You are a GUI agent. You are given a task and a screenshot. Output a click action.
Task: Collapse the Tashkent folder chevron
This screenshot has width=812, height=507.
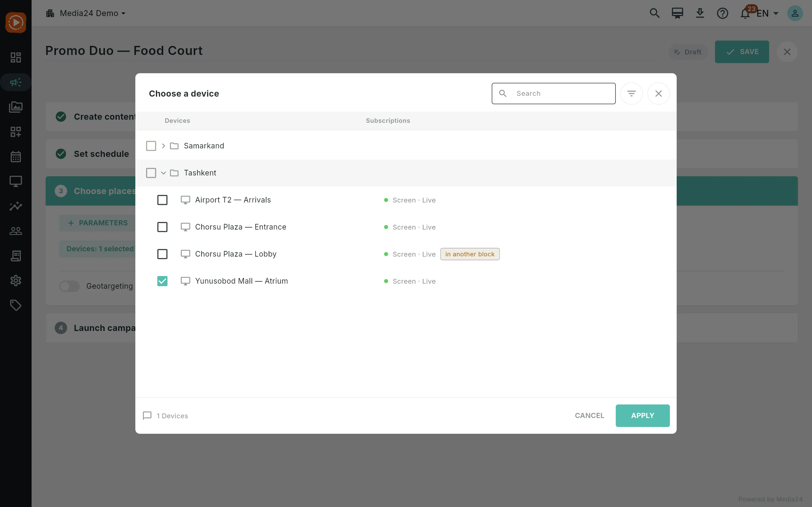(x=164, y=173)
